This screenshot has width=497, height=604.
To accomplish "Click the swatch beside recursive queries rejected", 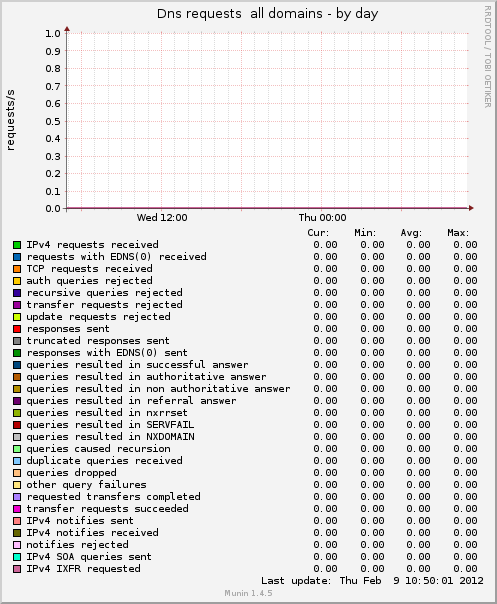I will [17, 293].
